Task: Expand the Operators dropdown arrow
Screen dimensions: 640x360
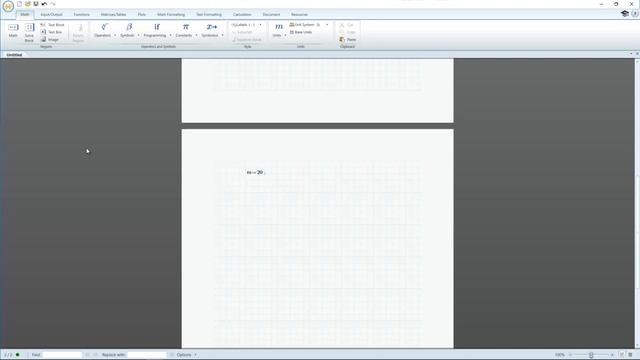Action: pos(115,36)
